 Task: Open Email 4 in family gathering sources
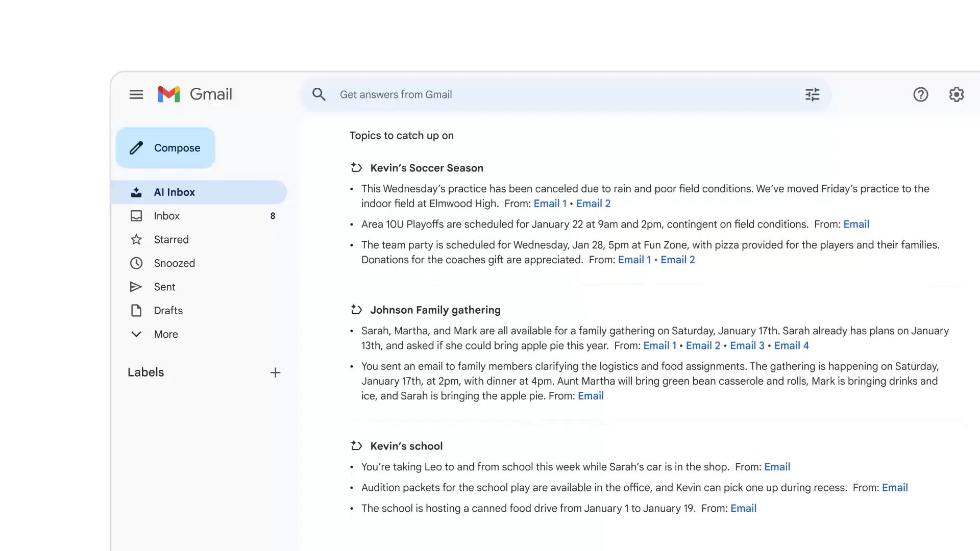(x=791, y=346)
